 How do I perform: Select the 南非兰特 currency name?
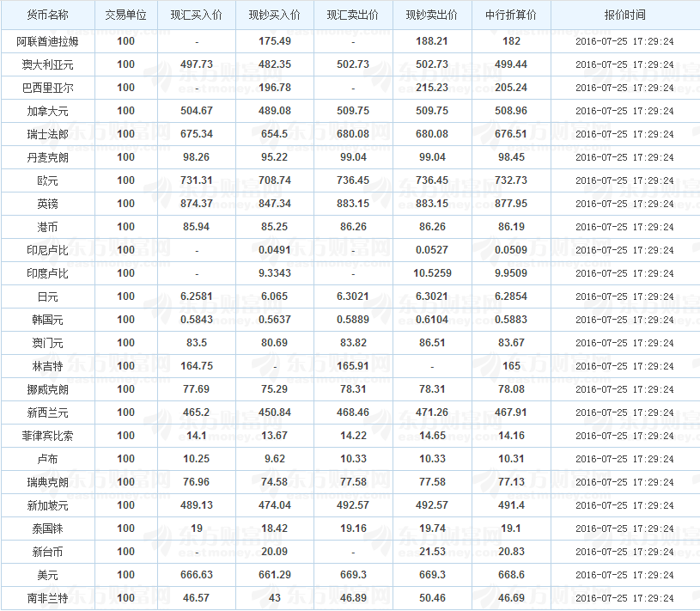pos(48,599)
